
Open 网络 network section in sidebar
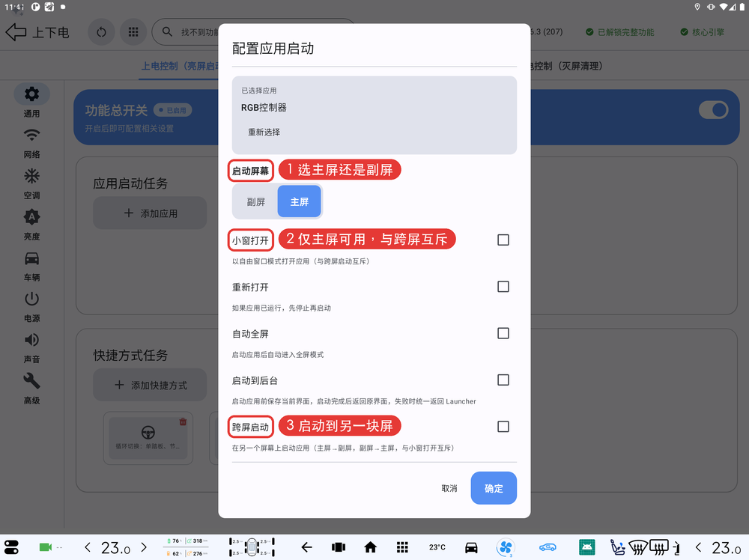pyautogui.click(x=31, y=143)
